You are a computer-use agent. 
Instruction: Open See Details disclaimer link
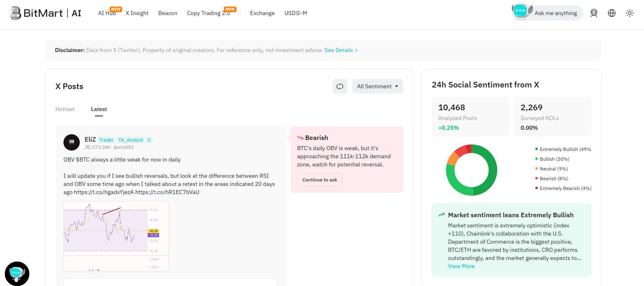pos(341,50)
